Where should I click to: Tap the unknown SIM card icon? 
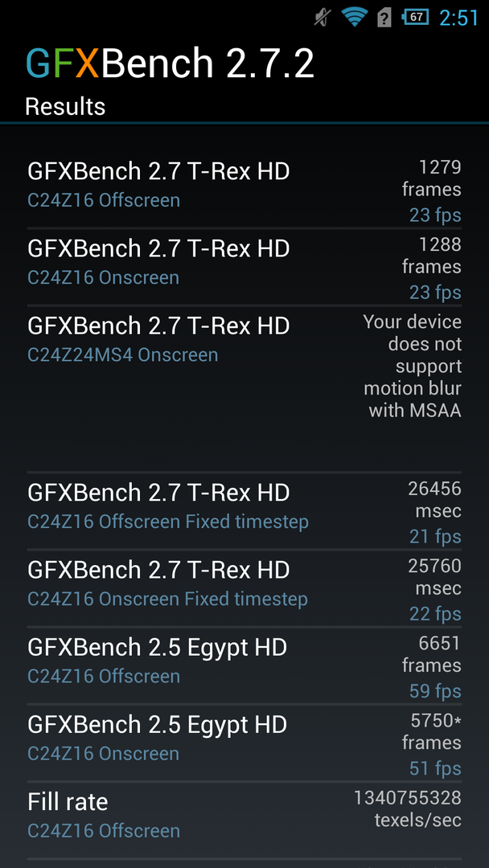click(x=384, y=17)
